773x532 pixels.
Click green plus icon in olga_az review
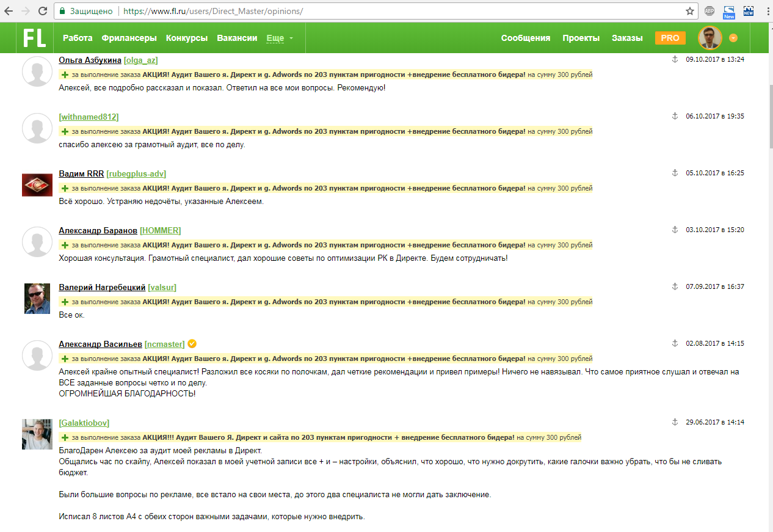pos(65,75)
